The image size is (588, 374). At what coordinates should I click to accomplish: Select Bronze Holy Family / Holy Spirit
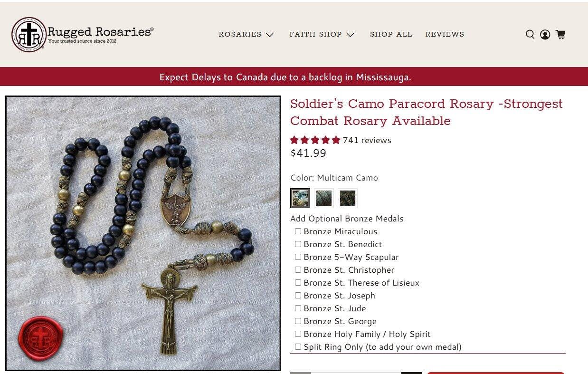click(x=298, y=334)
